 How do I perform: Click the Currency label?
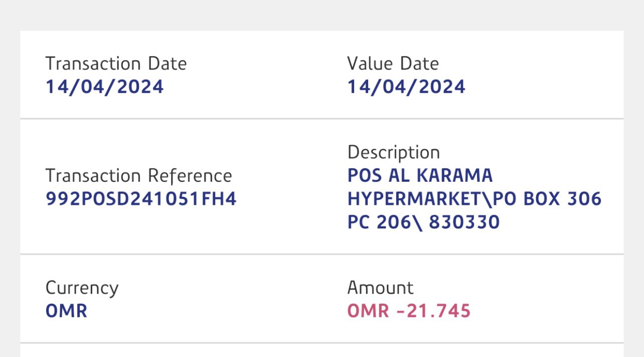point(82,288)
